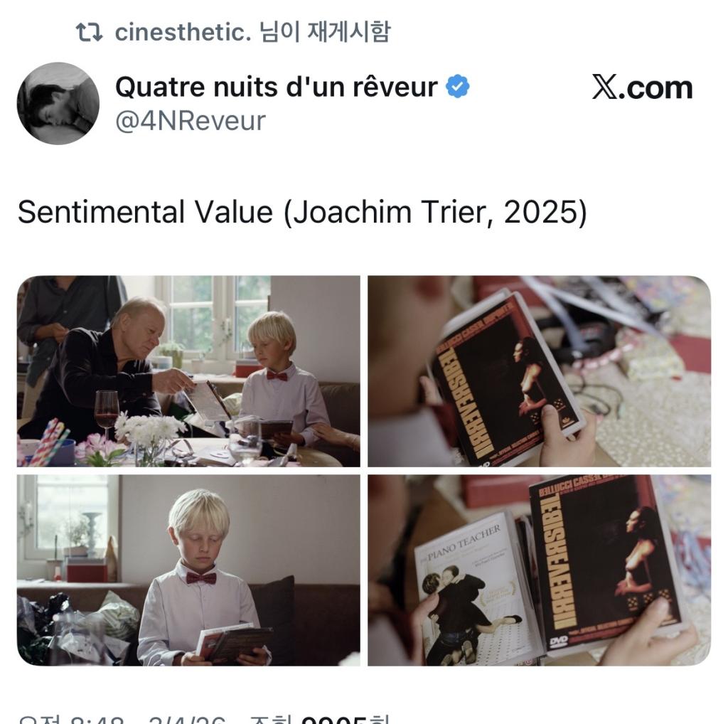The image size is (728, 724).
Task: Open image of Irreversible DVD cover
Action: [x=539, y=371]
